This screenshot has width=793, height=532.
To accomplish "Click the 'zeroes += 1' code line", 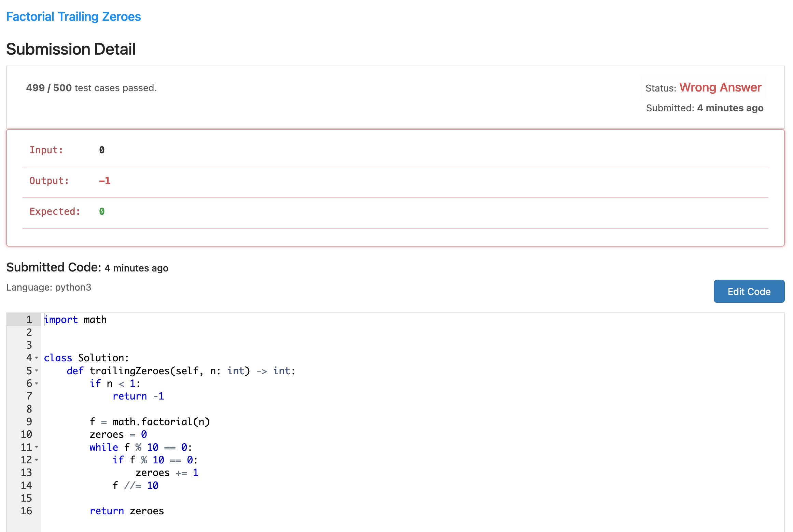I will pyautogui.click(x=167, y=473).
